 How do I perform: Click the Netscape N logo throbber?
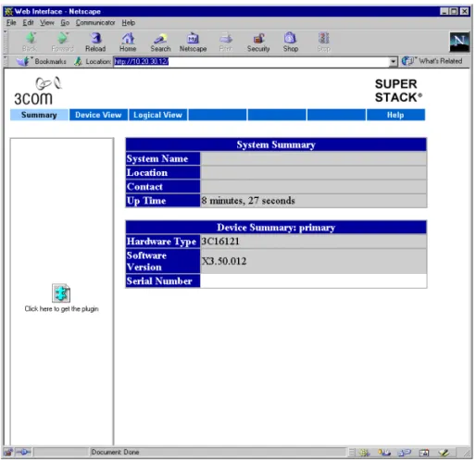(x=459, y=42)
